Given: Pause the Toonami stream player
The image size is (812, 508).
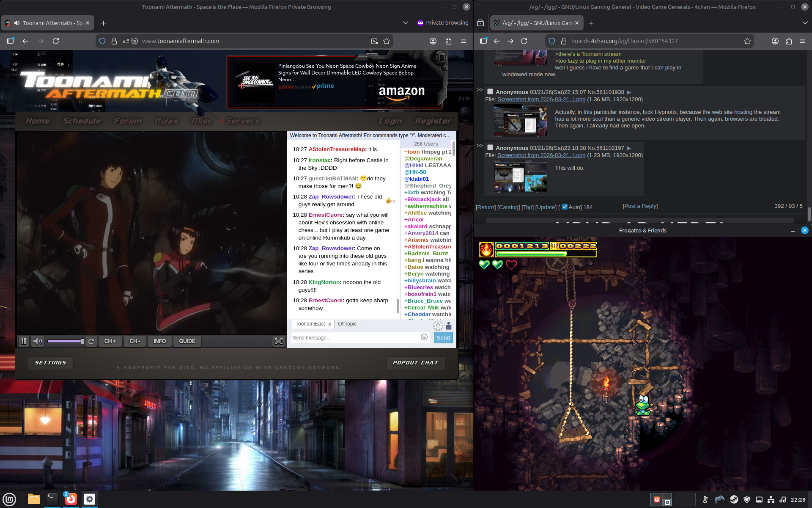Looking at the screenshot, I should (24, 341).
